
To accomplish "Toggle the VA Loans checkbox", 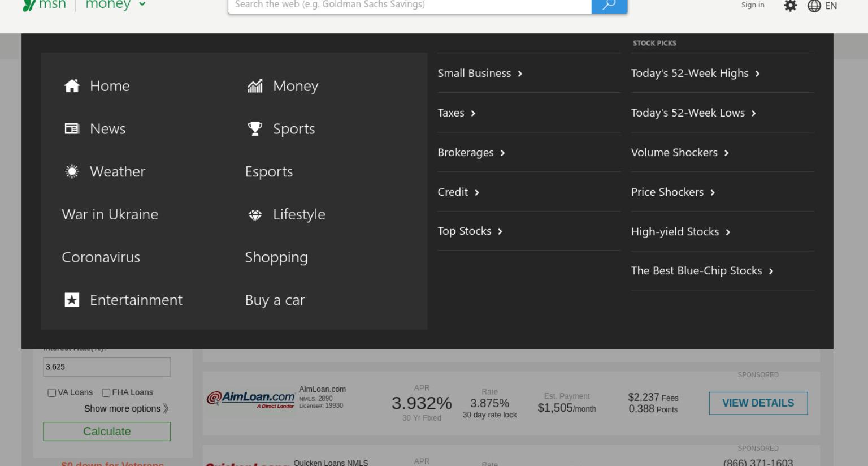I will 52,392.
